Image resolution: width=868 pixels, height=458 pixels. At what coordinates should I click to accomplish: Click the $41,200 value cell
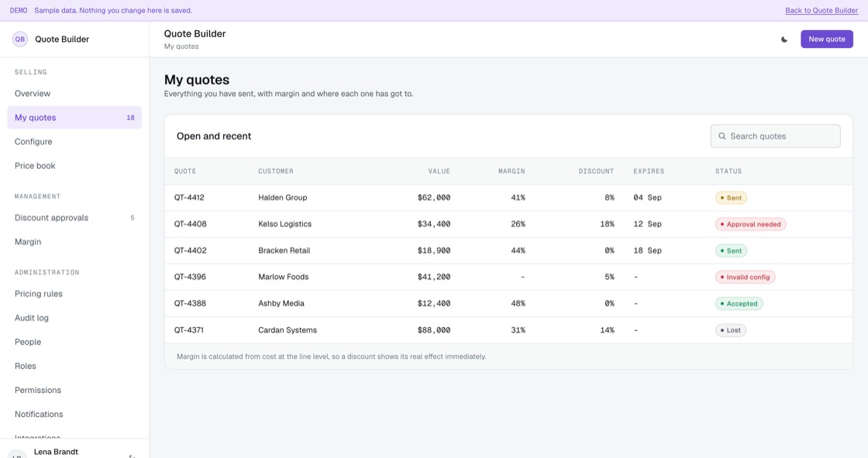pos(433,277)
